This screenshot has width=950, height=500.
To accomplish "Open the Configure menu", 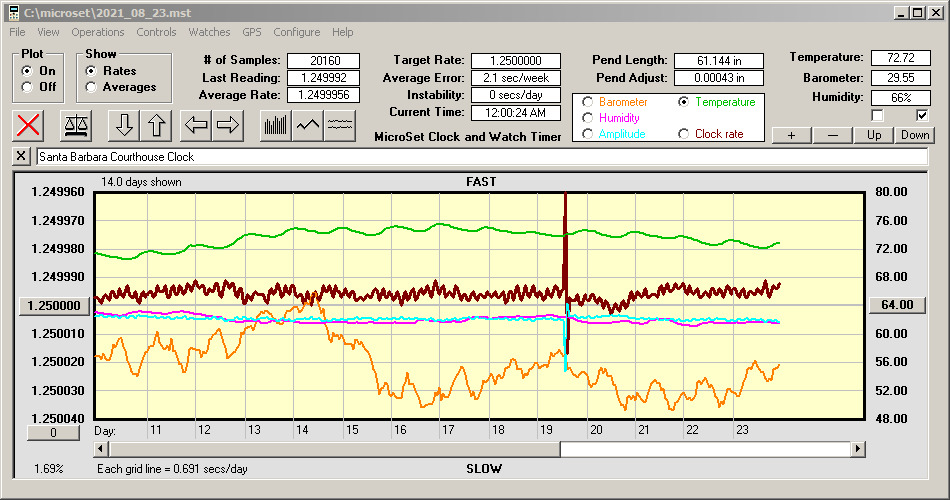I will coord(296,32).
